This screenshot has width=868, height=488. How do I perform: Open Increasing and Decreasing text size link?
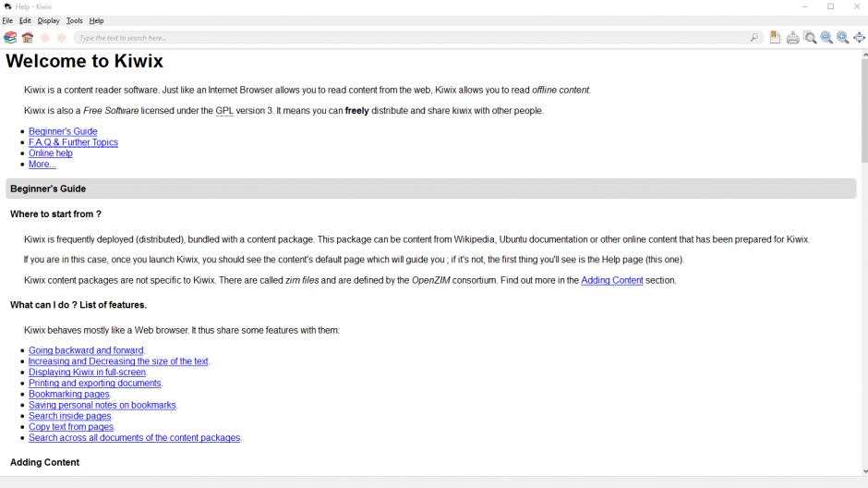coord(118,361)
